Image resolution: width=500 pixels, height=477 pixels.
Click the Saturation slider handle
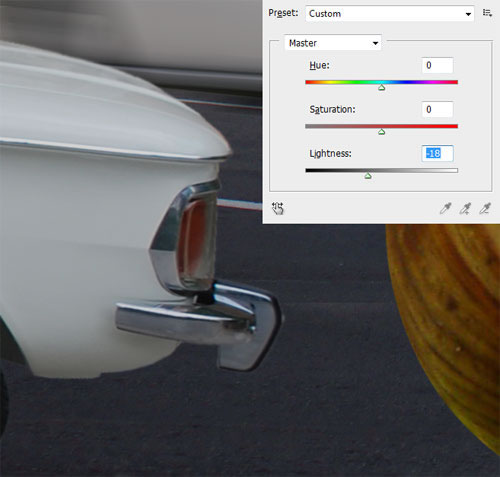tap(382, 132)
